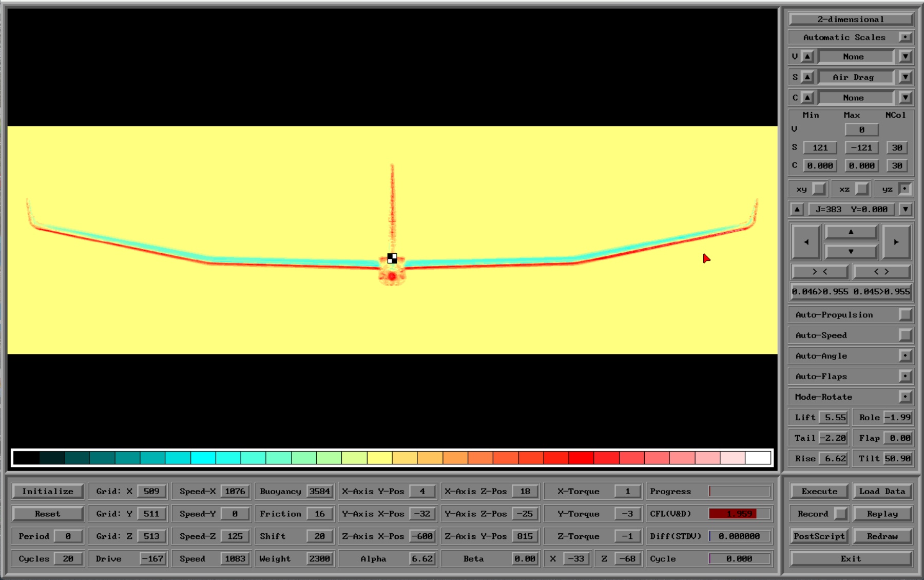This screenshot has width=924, height=580.
Task: Click the zoom-in '> <' button
Action: pos(820,272)
